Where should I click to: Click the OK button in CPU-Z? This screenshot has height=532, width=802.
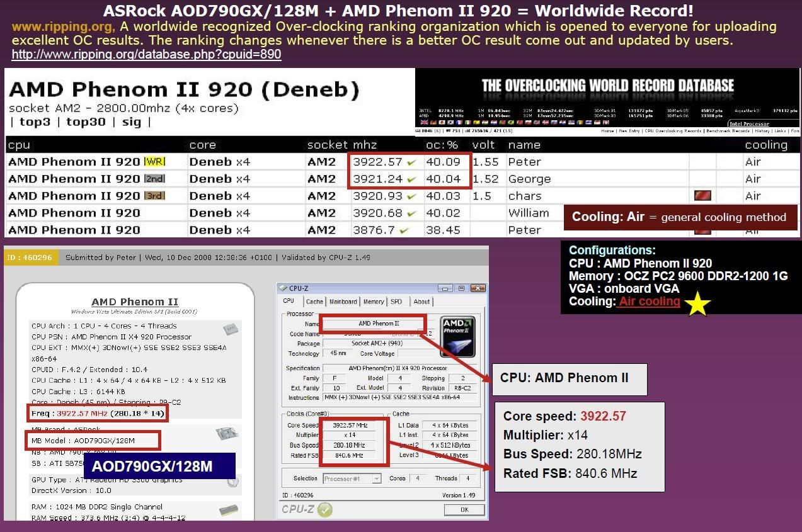coord(464,509)
